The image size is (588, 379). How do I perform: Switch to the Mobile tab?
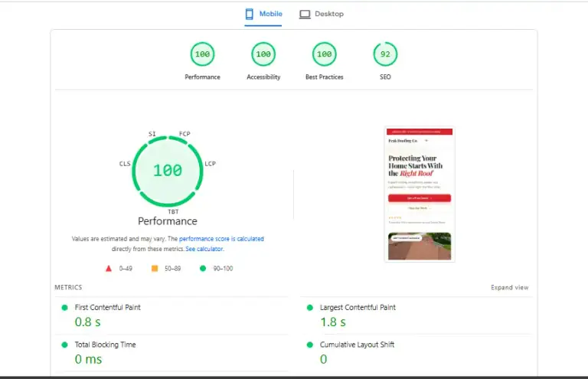263,15
